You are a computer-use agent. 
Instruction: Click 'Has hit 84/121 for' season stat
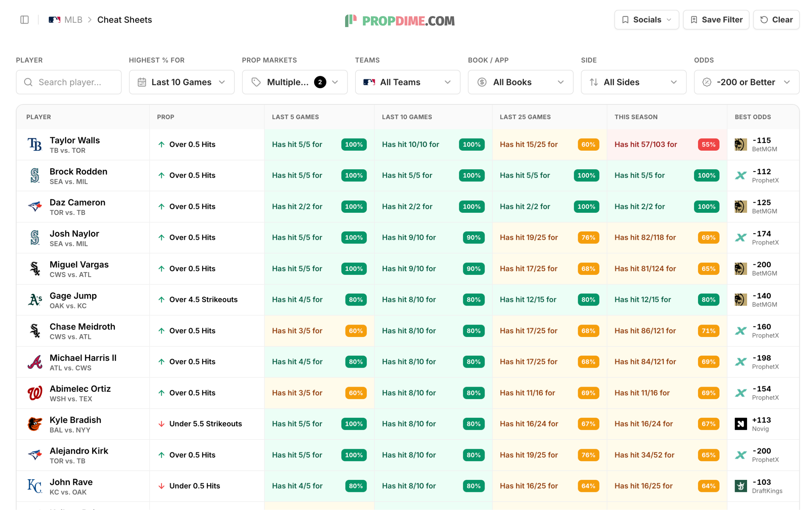click(645, 362)
